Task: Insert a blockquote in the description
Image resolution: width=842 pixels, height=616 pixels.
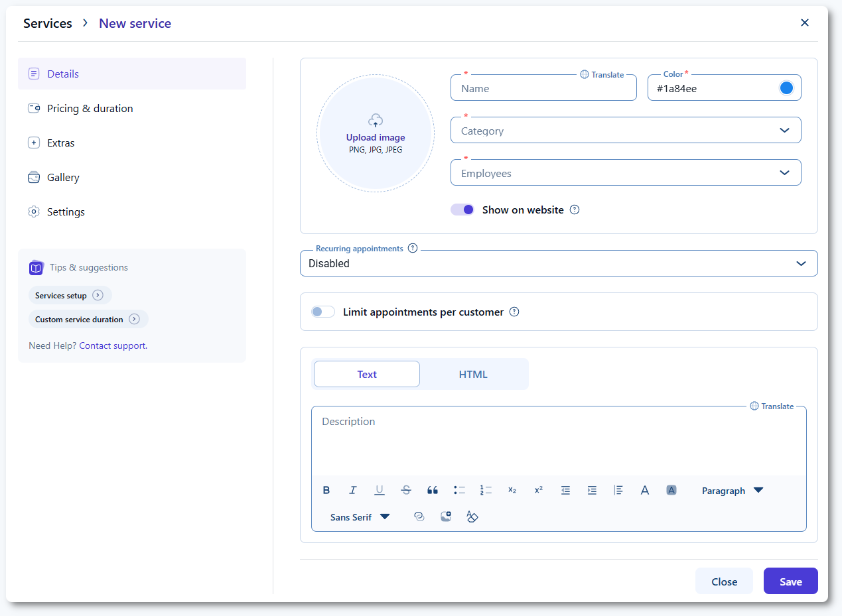Action: [x=433, y=491]
